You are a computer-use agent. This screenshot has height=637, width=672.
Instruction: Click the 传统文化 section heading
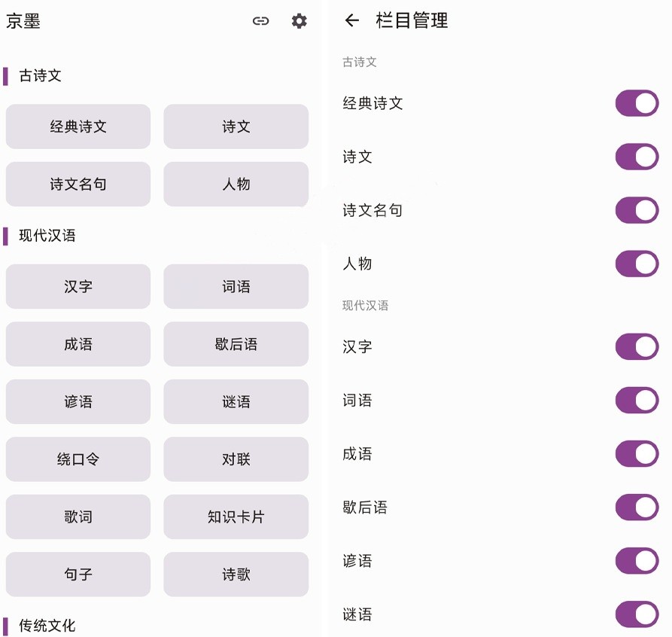[x=47, y=626]
